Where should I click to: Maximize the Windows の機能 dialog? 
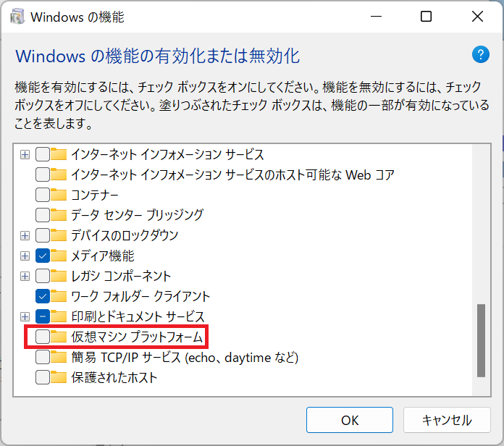pos(427,17)
